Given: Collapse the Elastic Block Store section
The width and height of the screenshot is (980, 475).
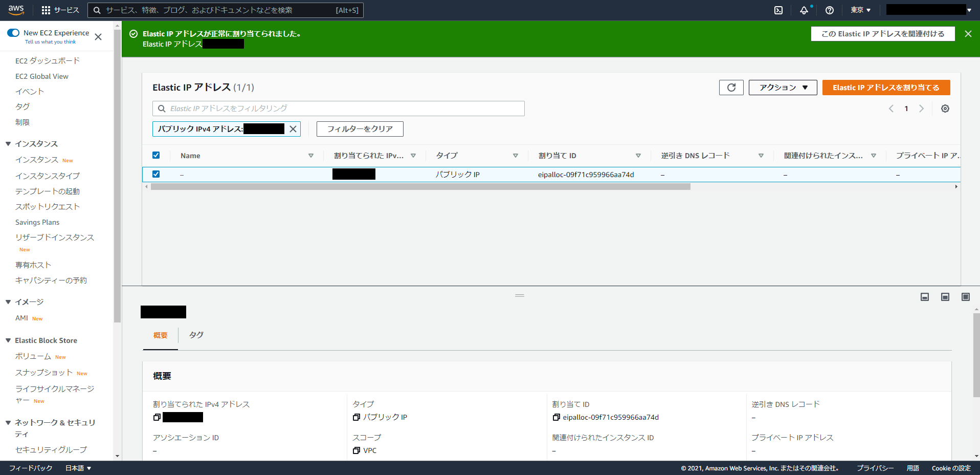Looking at the screenshot, I should [x=8, y=340].
